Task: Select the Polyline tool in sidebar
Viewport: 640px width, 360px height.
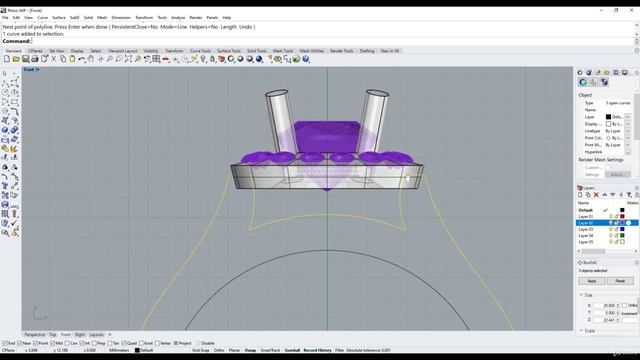Action: pos(5,83)
